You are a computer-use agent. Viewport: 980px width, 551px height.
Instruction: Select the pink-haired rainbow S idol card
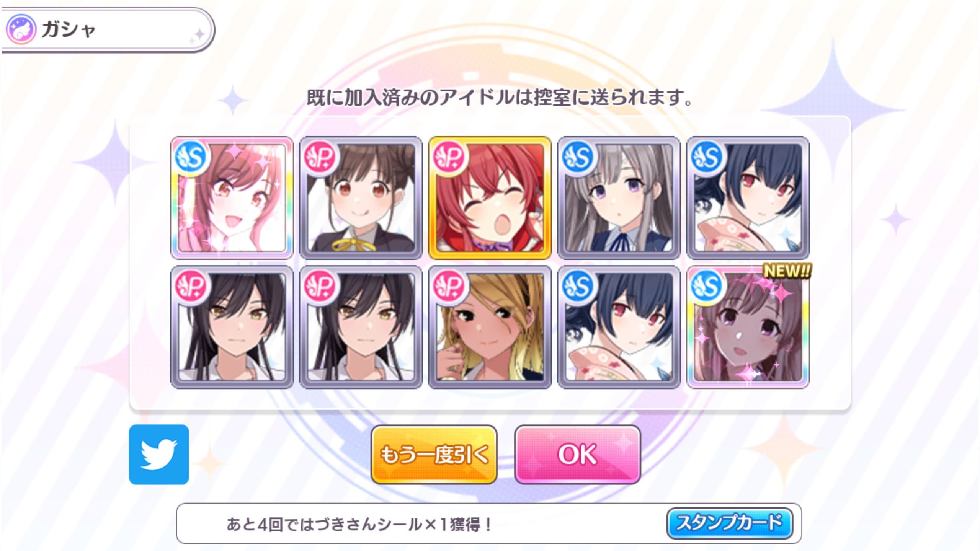pyautogui.click(x=232, y=198)
